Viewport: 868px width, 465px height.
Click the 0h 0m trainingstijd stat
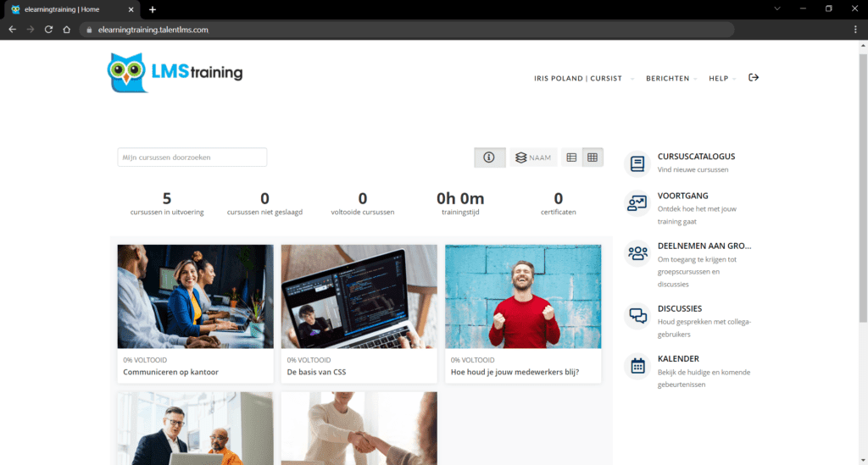point(460,203)
